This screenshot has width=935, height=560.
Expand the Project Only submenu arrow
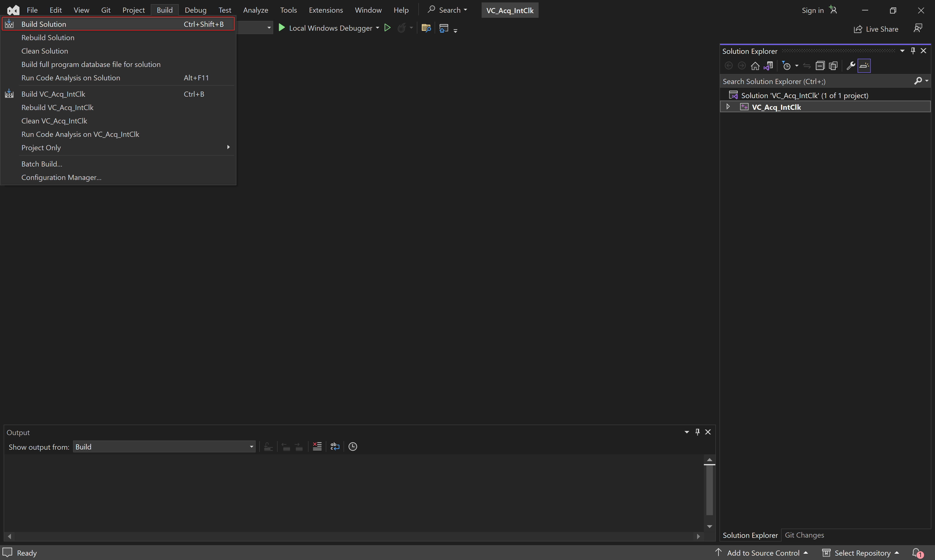(x=229, y=147)
